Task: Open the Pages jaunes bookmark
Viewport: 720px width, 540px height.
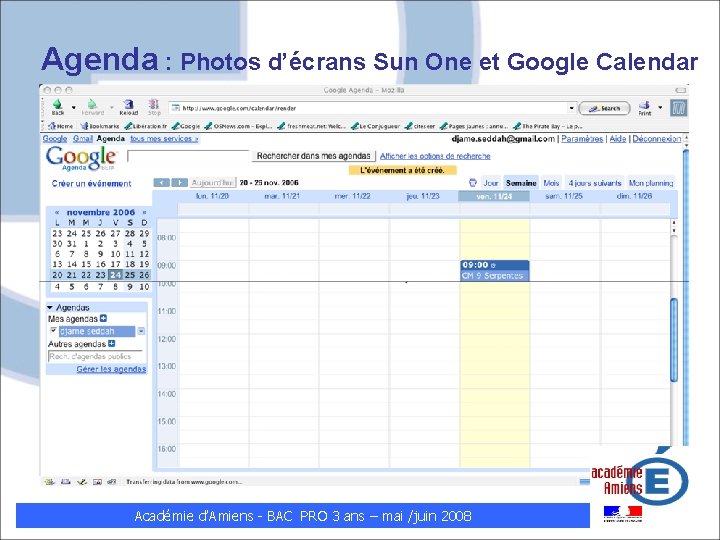Action: point(474,126)
